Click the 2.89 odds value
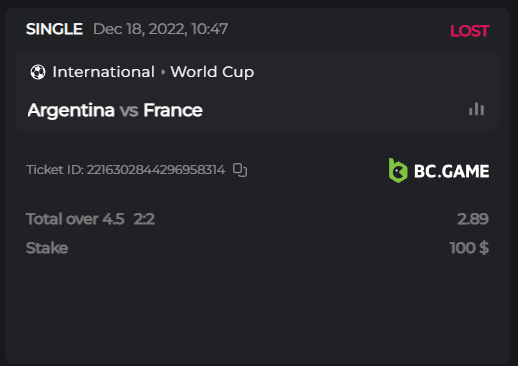This screenshot has height=366, width=518. coord(473,219)
